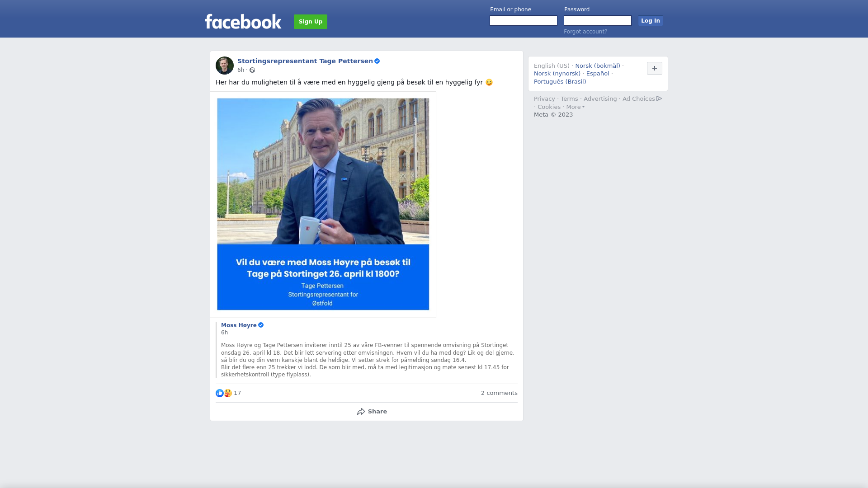Click the care reaction emoji icon

click(x=228, y=393)
